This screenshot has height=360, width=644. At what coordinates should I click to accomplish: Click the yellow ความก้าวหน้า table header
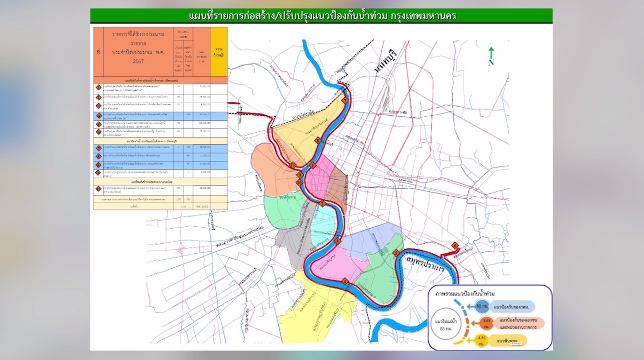(219, 52)
